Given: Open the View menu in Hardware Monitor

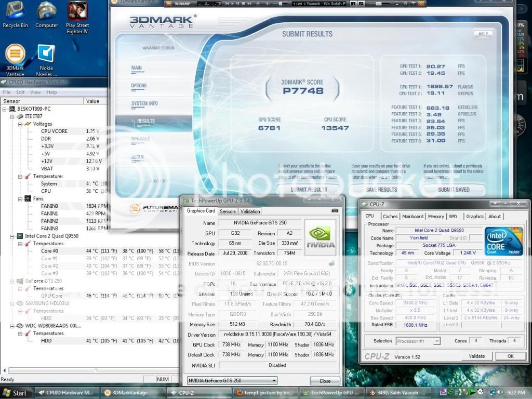Looking at the screenshot, I should [35, 92].
